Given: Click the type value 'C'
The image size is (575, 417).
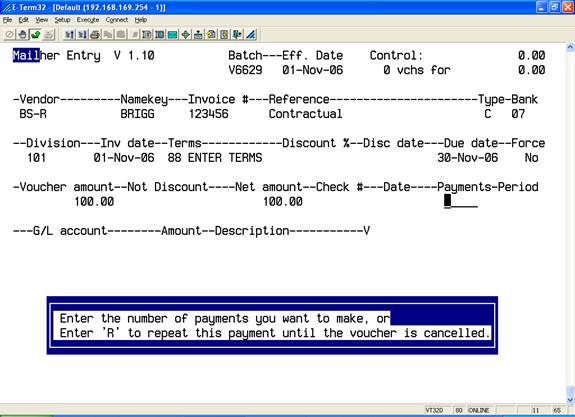Looking at the screenshot, I should pyautogui.click(x=487, y=114).
